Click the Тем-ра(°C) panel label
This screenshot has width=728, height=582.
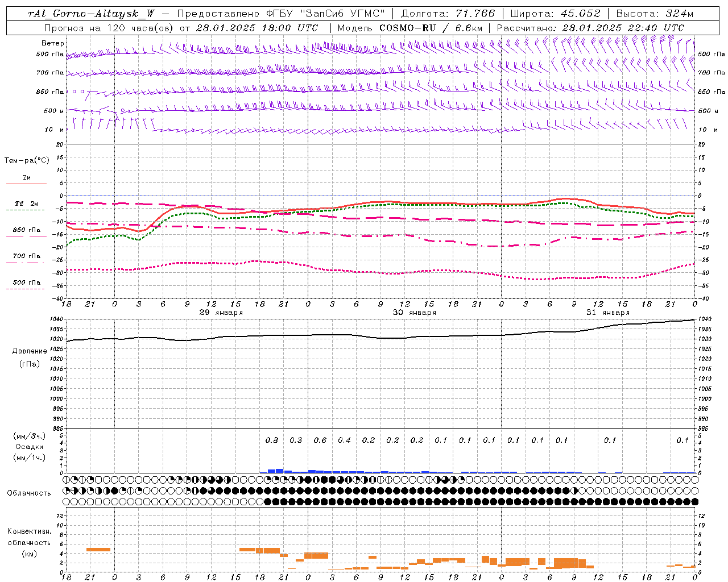[x=27, y=161]
